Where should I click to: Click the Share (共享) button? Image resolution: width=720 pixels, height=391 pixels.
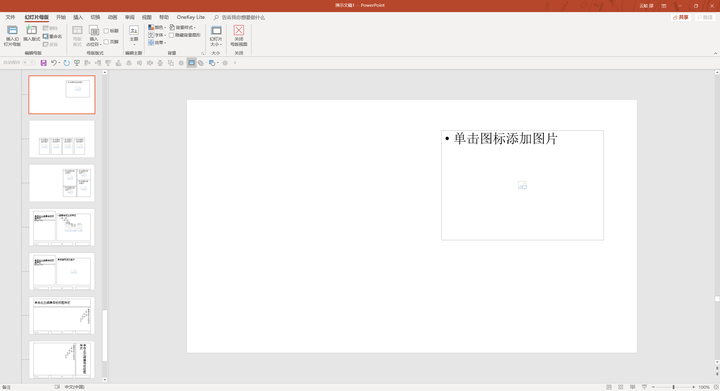point(681,17)
